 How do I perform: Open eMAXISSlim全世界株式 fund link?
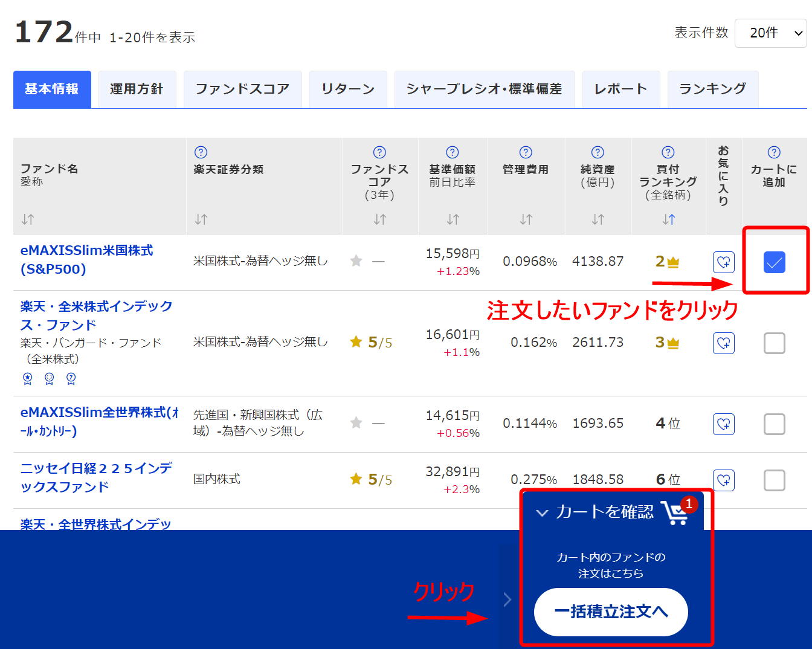pos(100,422)
